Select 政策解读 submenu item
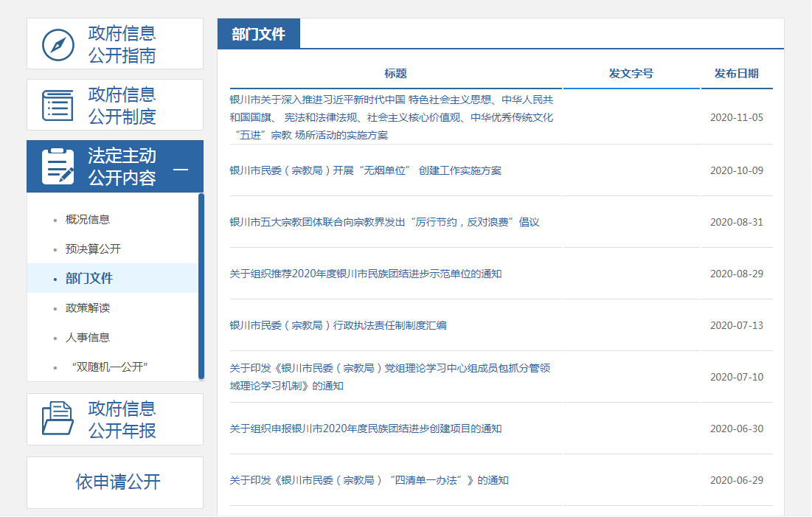Image resolution: width=812 pixels, height=517 pixels. pyautogui.click(x=88, y=308)
